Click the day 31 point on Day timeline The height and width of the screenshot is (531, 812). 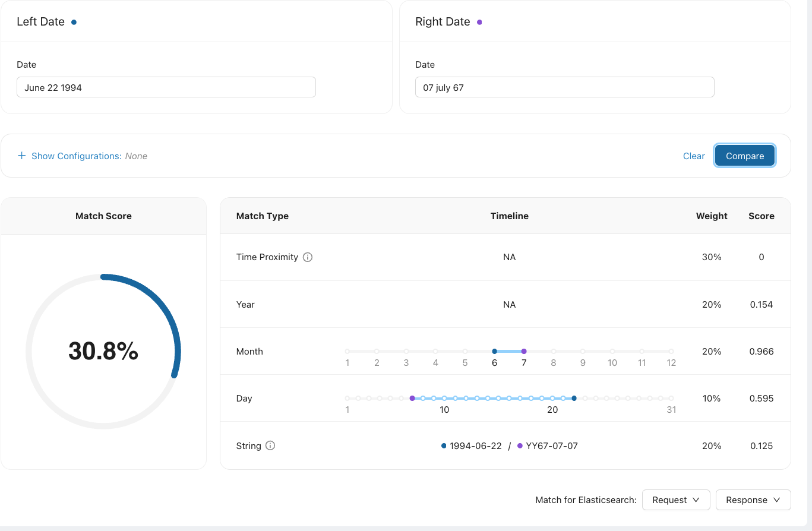(x=671, y=398)
